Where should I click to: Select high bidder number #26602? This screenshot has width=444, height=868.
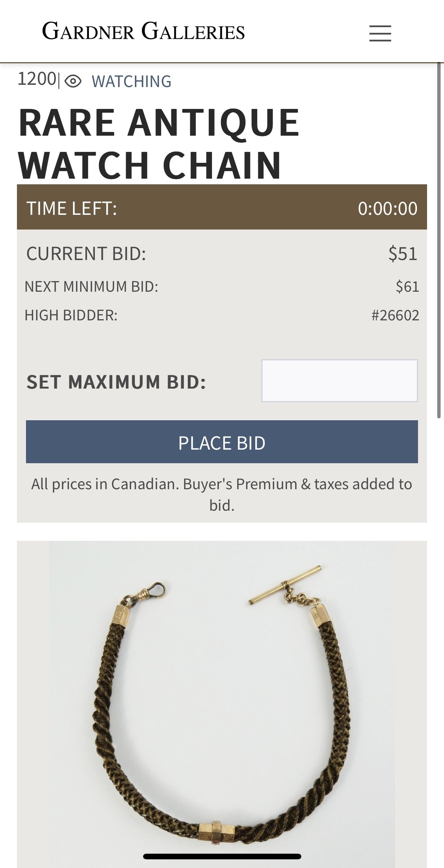click(395, 315)
